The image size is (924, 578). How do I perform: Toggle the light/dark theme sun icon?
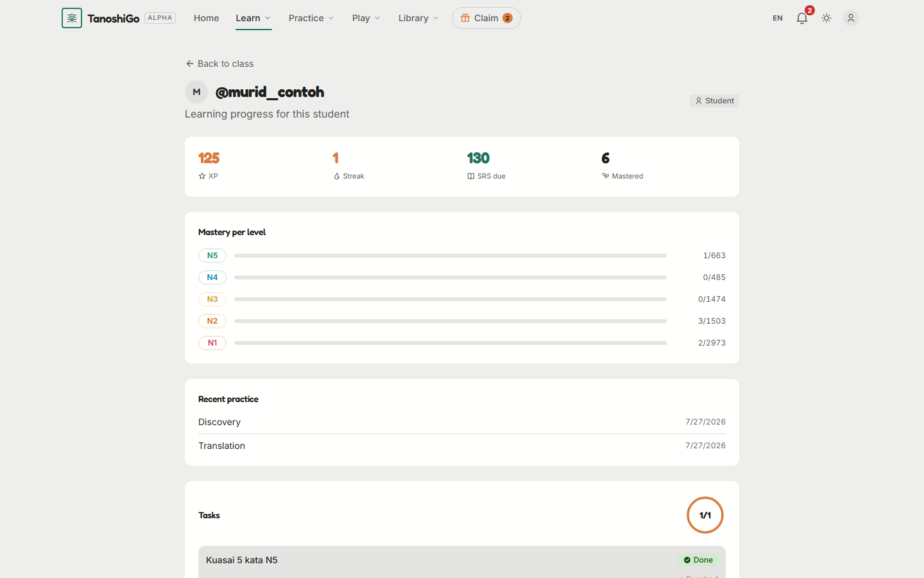click(826, 18)
